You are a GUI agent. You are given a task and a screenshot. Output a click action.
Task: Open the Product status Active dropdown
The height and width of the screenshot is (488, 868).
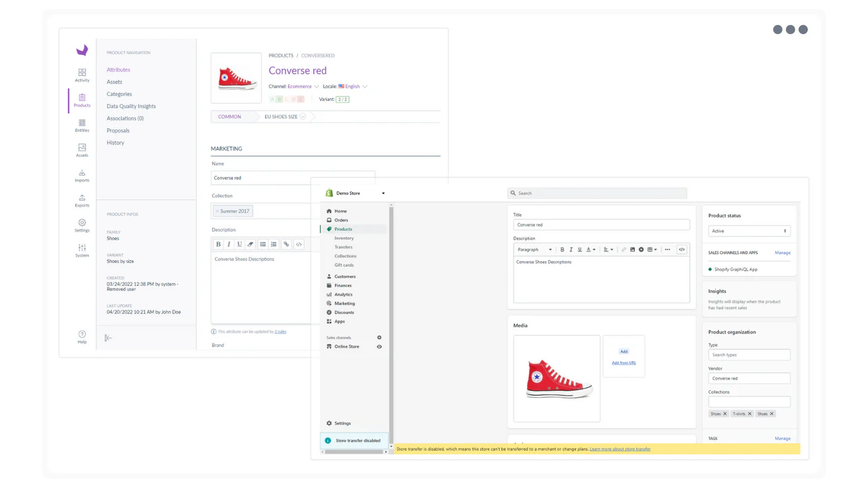[749, 231]
